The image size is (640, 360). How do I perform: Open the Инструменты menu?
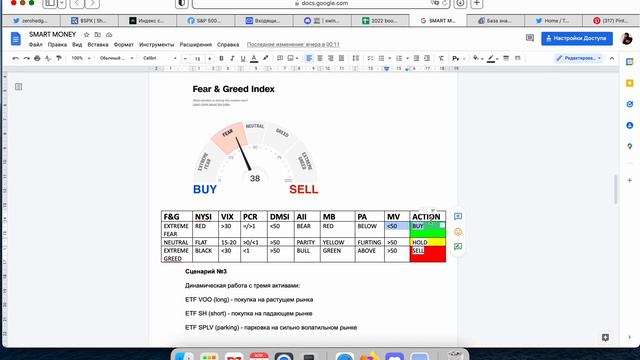[156, 44]
